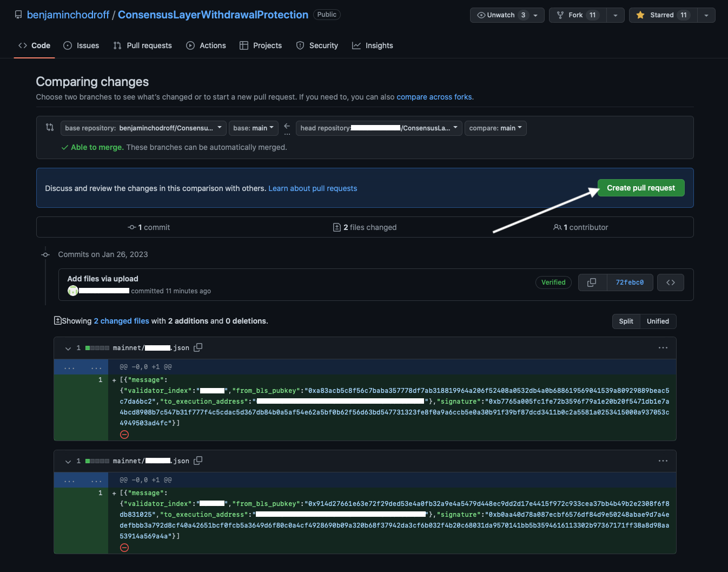
Task: Open Learn about pull requests link
Action: click(313, 188)
